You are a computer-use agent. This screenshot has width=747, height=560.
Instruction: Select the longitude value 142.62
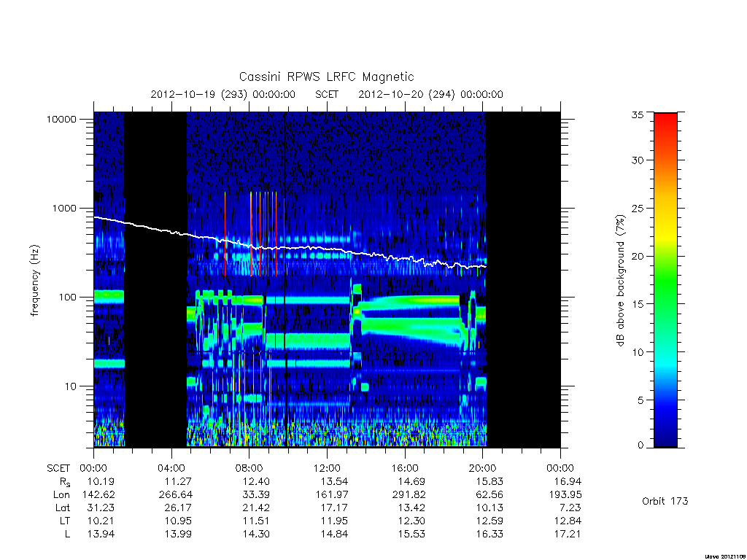(98, 495)
